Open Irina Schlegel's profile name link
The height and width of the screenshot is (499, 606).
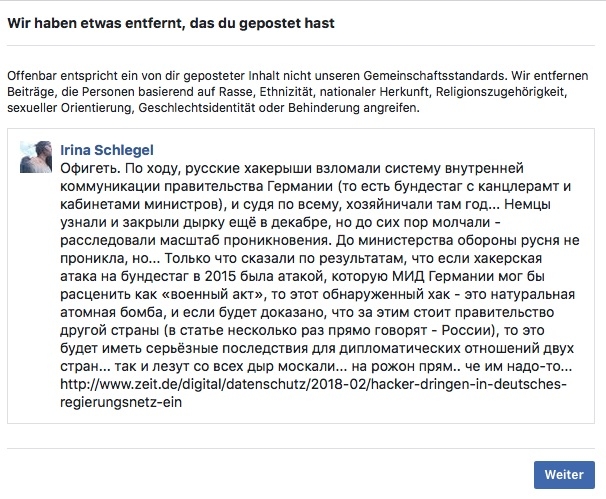(x=108, y=149)
